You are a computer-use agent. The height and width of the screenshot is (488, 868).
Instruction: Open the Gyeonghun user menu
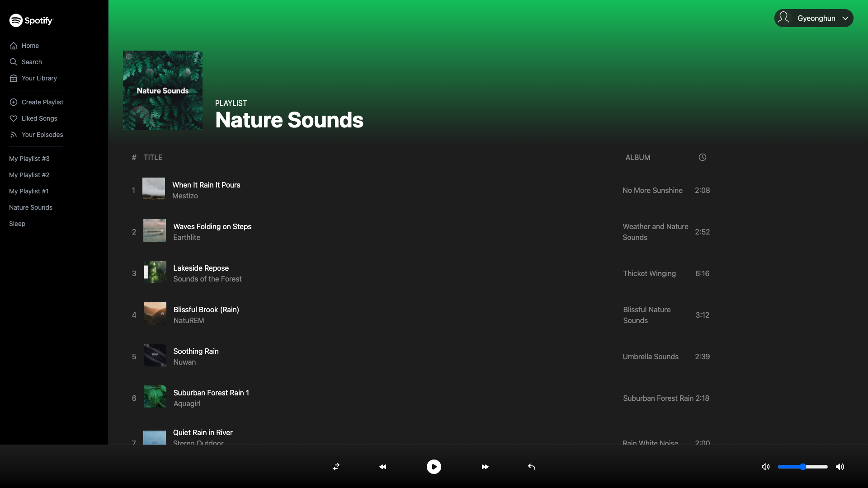pos(814,18)
